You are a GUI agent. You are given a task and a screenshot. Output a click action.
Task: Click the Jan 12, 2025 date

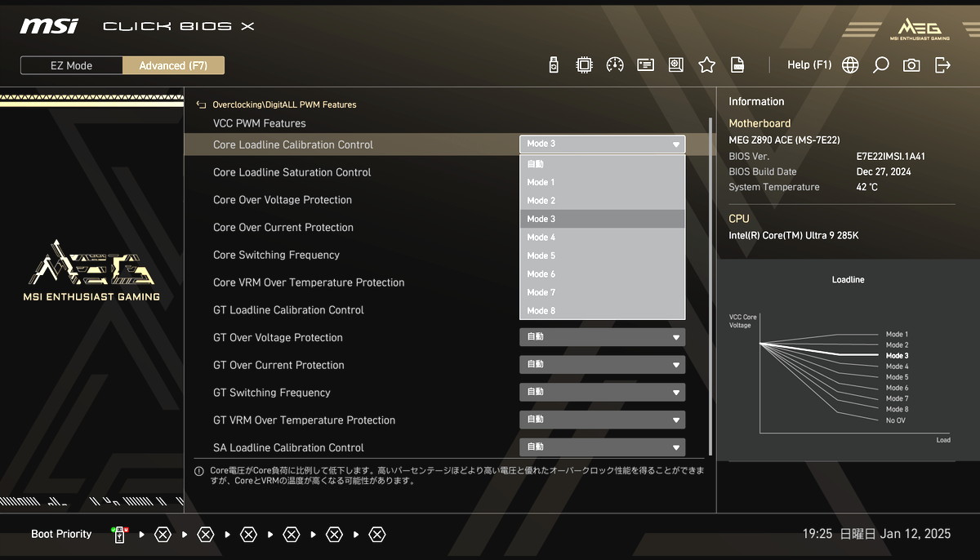pos(915,534)
